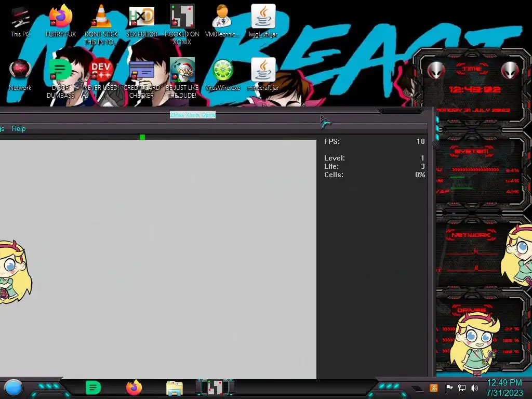Click the FPS value 10
Screen dimensions: 532x399
(421, 141)
